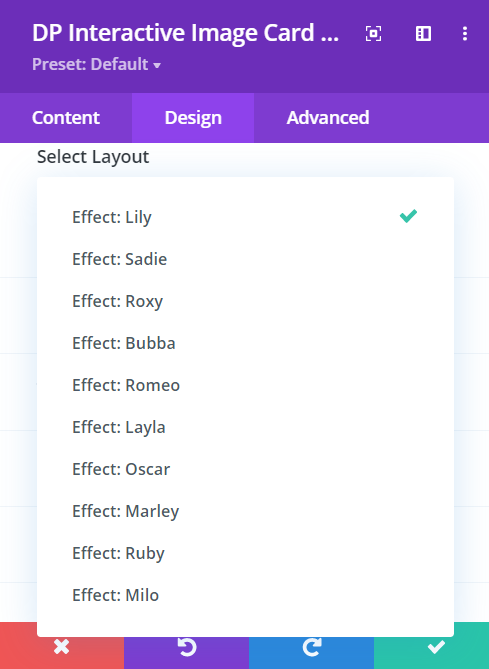Switch to the Content tab

click(66, 118)
